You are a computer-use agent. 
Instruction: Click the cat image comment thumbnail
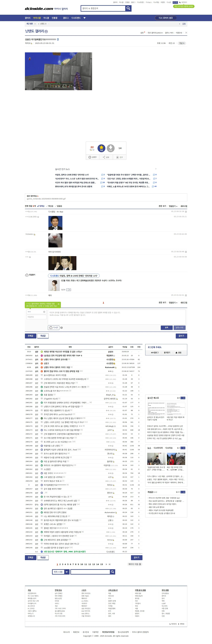click(55, 240)
